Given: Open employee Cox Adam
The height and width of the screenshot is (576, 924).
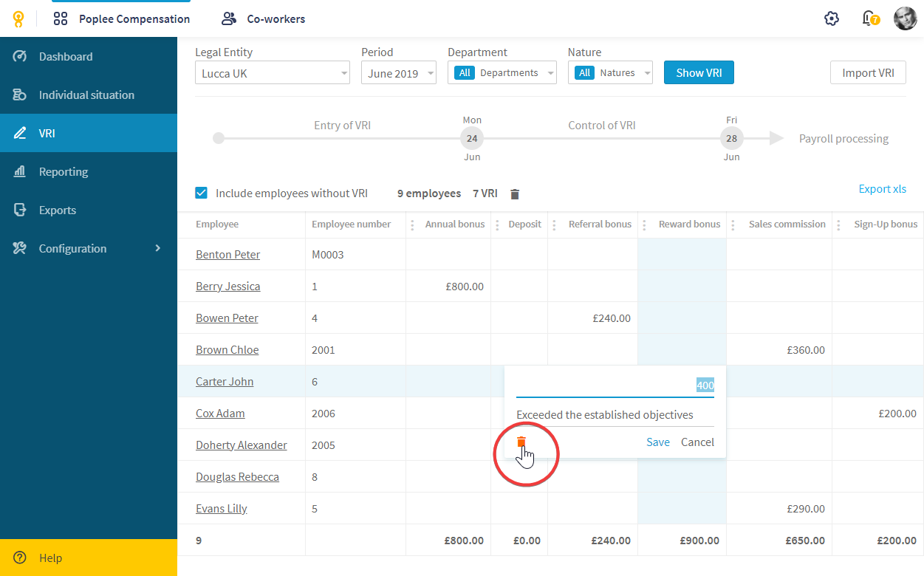Looking at the screenshot, I should click(220, 414).
